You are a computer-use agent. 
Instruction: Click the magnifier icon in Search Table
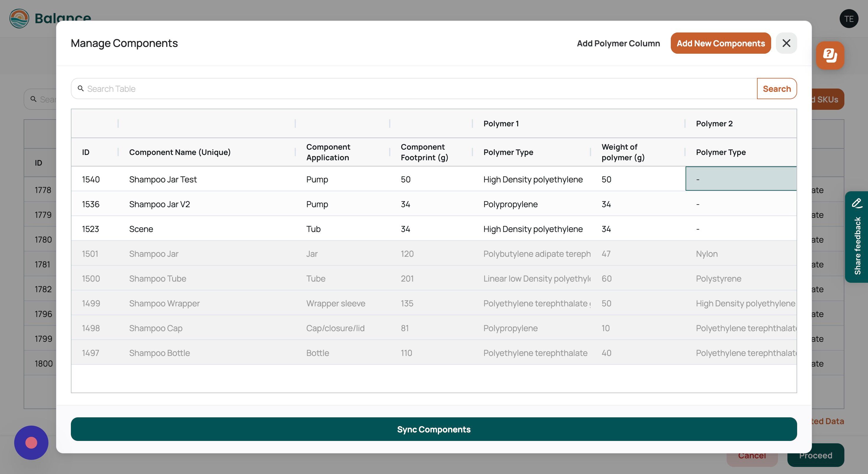coord(81,89)
